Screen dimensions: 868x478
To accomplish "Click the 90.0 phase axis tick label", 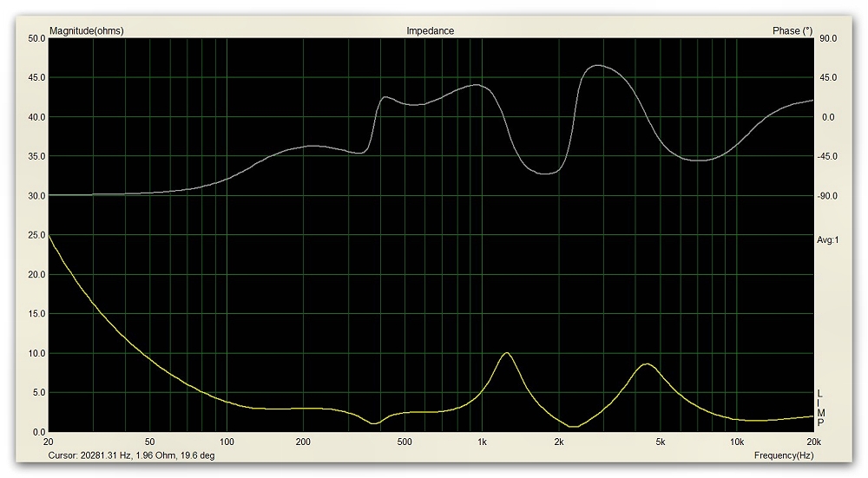I will point(828,38).
